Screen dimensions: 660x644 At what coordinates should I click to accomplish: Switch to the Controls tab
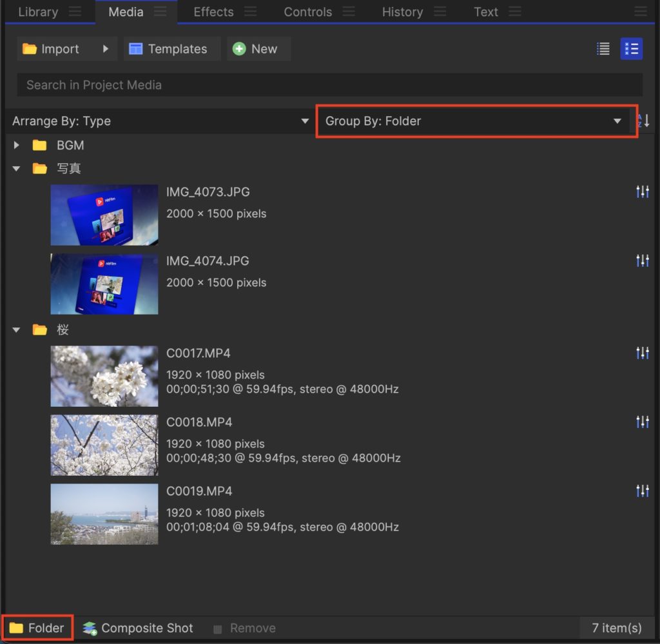[307, 12]
